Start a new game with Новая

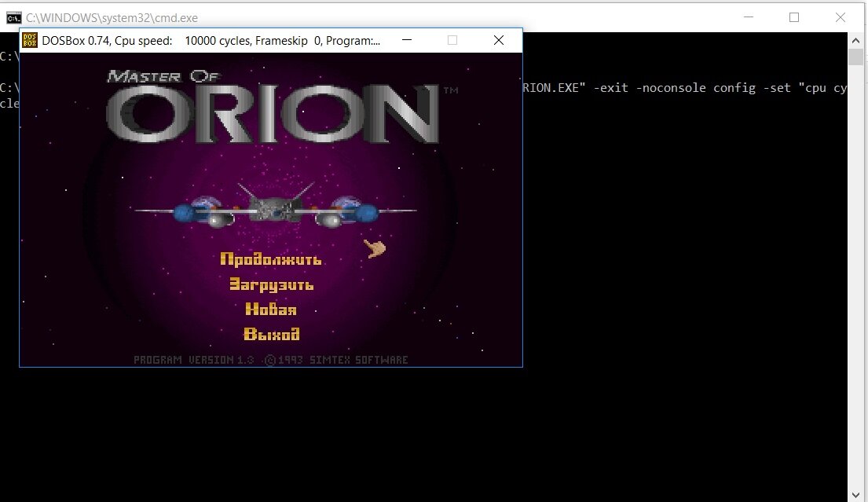point(271,310)
